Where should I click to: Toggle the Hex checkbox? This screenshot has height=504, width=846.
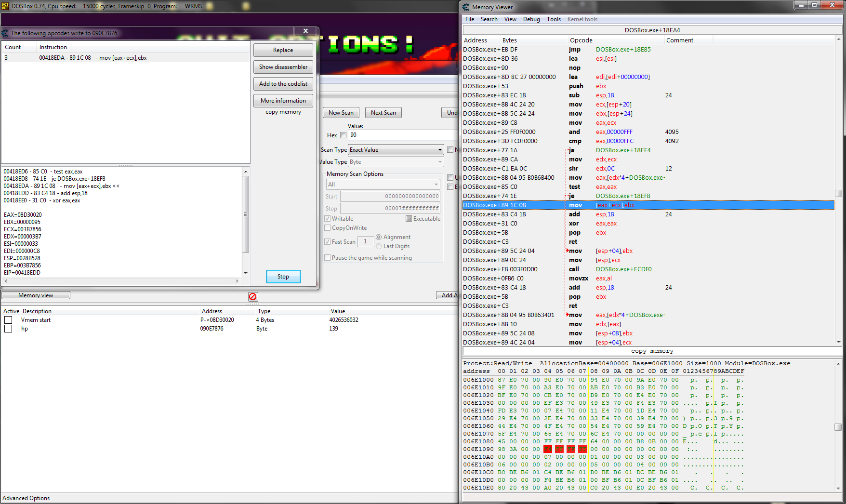pos(343,135)
